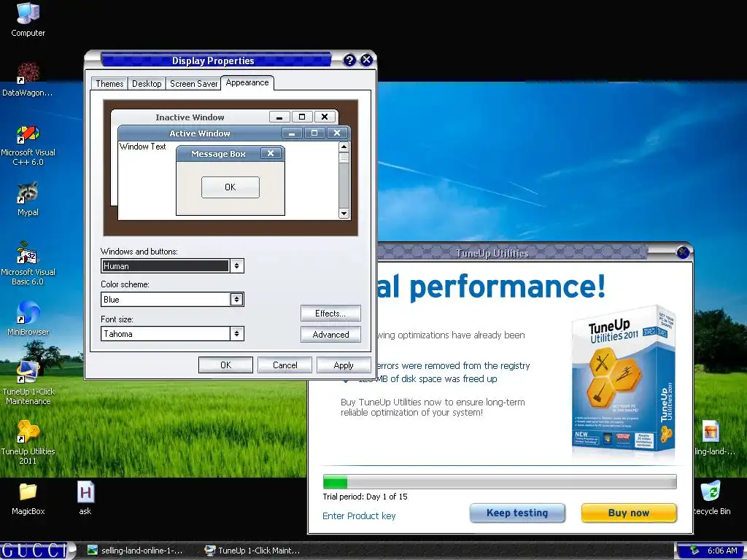This screenshot has height=560, width=747.
Task: Select the Appearance tab
Action: coord(247,83)
